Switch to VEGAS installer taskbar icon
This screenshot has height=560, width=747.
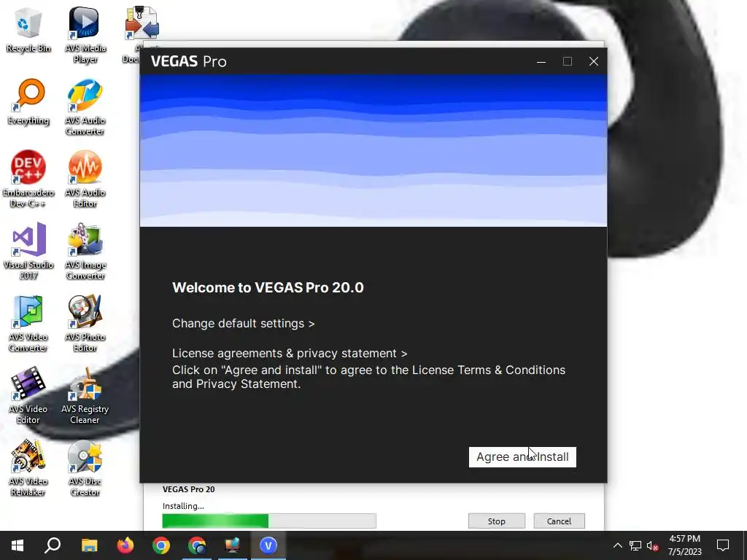click(x=268, y=545)
